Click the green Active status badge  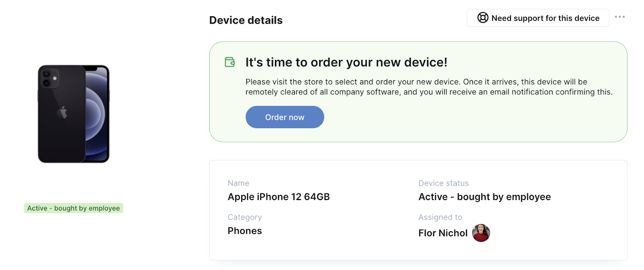74,208
